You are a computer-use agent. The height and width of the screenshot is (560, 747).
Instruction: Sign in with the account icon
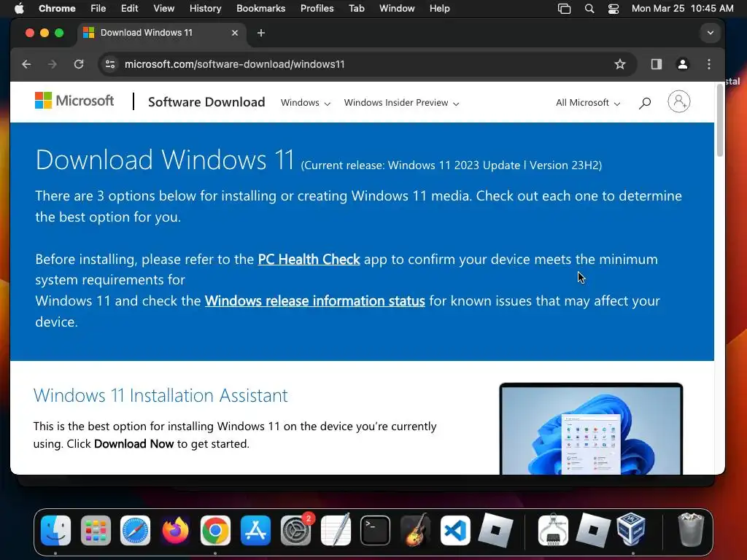click(x=679, y=101)
